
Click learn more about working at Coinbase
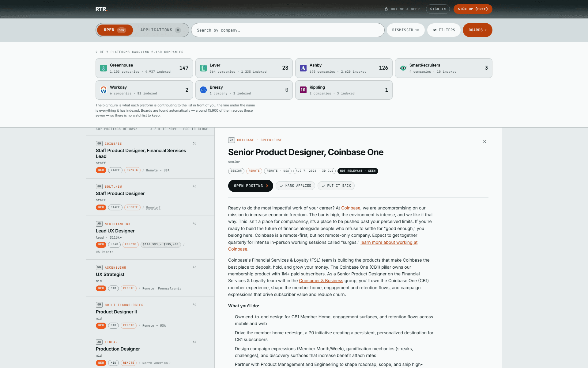[x=389, y=242]
